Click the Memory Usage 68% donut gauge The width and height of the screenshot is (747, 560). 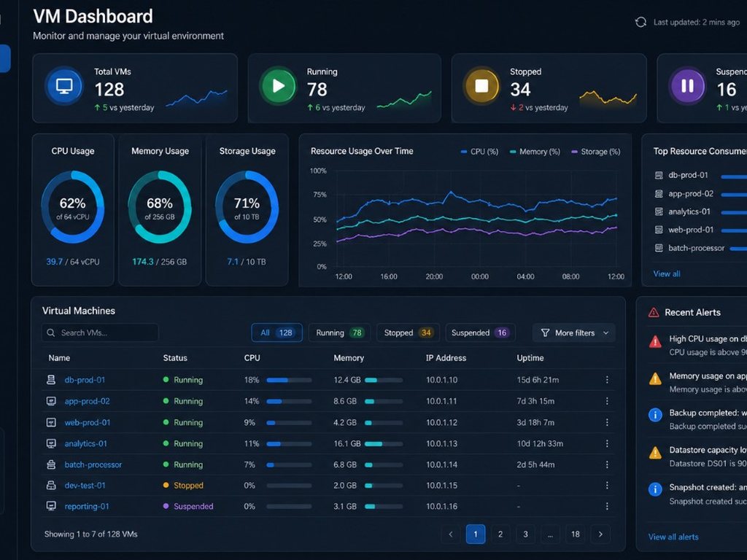click(x=160, y=207)
